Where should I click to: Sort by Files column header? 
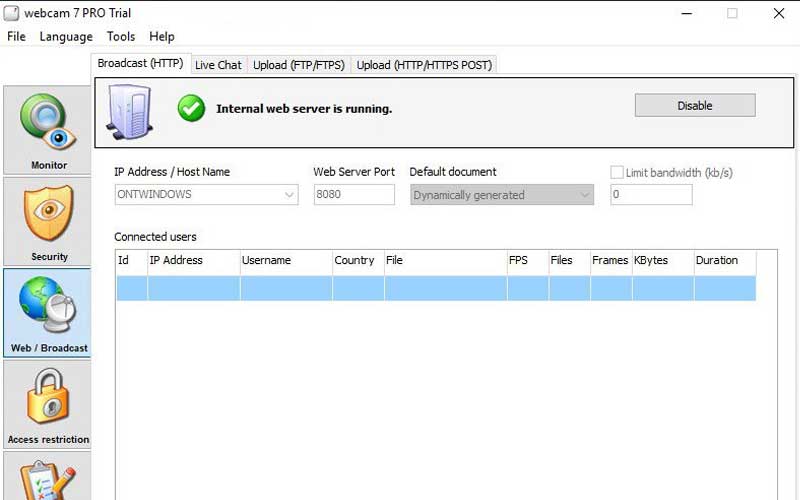pos(570,261)
